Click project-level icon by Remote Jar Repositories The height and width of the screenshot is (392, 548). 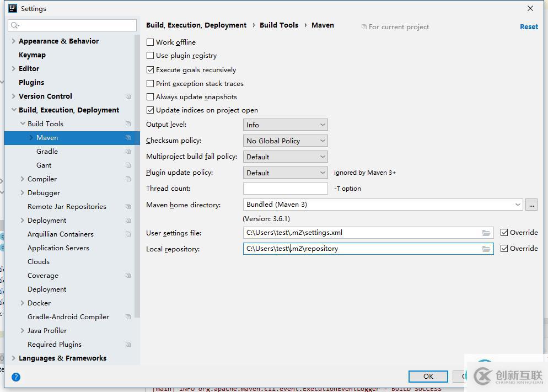pyautogui.click(x=128, y=207)
